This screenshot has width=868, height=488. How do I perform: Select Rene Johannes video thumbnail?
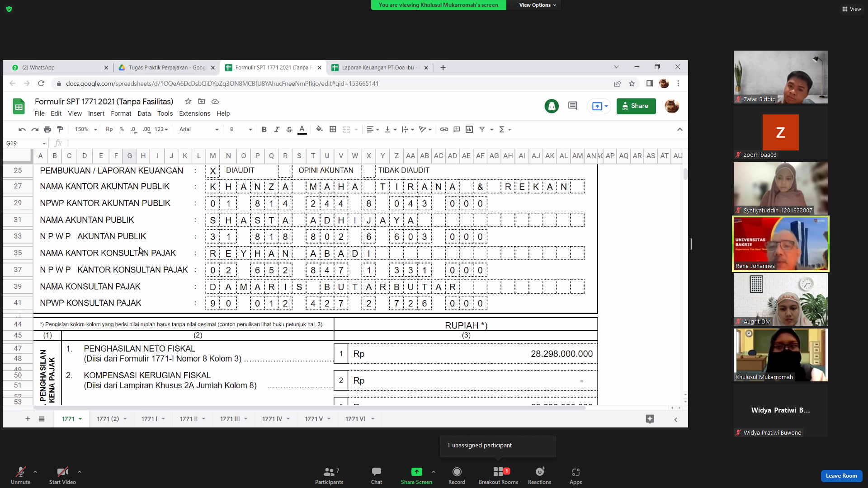pyautogui.click(x=781, y=244)
